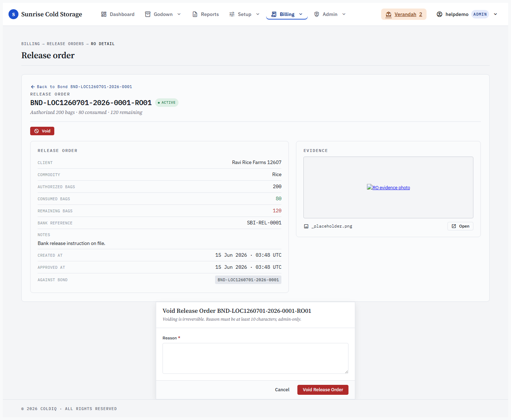511x420 pixels.
Task: Click the note Bank release instruction on file.
Action: pyautogui.click(x=71, y=243)
